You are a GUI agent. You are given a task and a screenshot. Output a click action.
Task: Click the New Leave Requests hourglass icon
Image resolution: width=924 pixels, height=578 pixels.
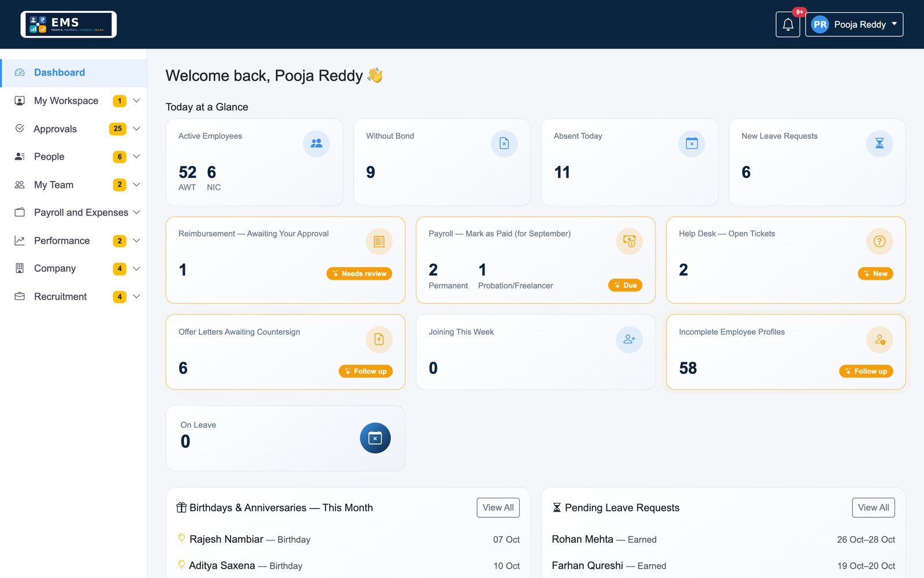point(880,143)
